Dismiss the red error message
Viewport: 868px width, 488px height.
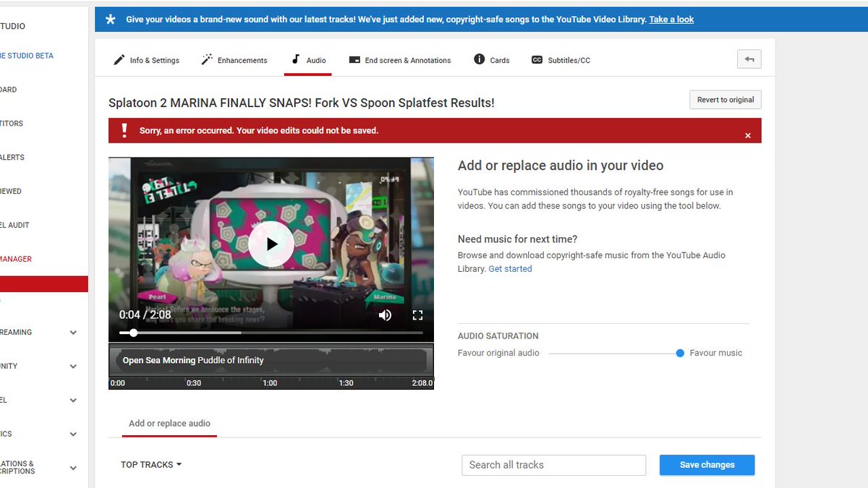[748, 135]
